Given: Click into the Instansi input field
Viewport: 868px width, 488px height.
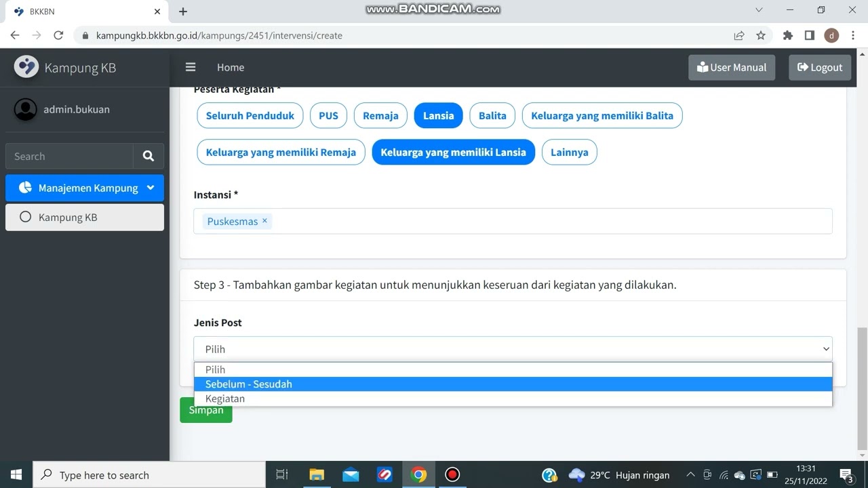Looking at the screenshot, I should click(513, 221).
